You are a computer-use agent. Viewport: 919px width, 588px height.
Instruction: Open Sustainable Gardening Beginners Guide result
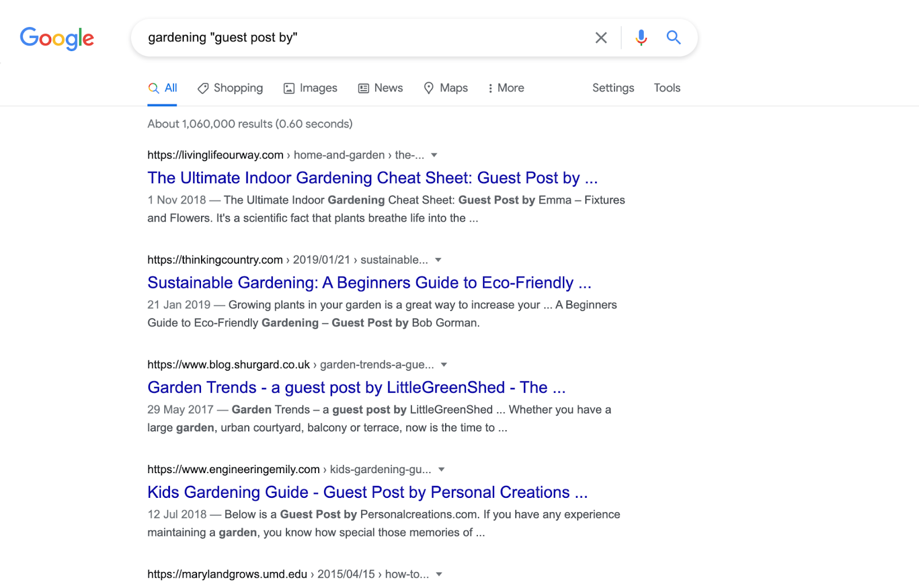coord(369,283)
